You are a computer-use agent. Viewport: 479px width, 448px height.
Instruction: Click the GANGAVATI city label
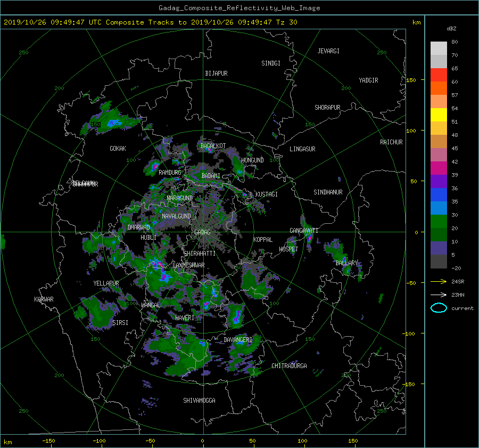304,231
